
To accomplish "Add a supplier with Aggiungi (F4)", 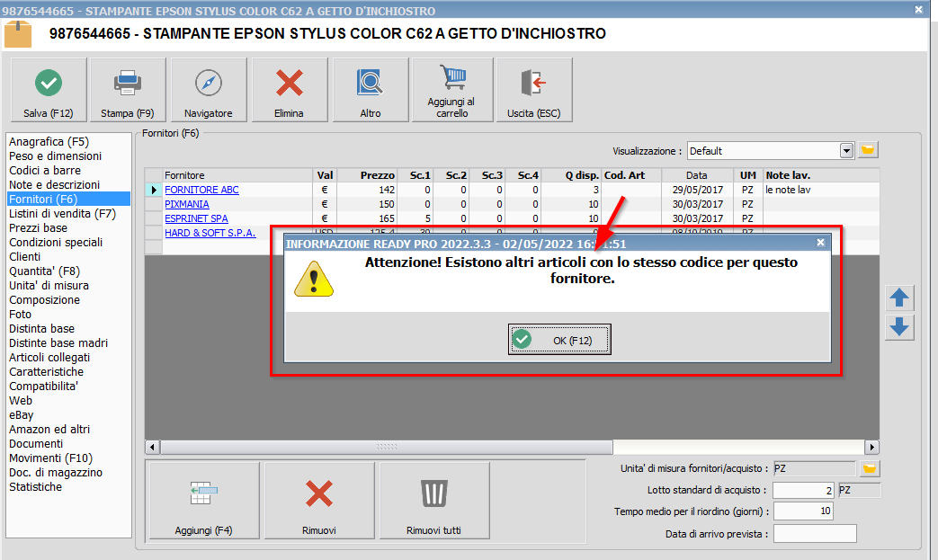I will tap(203, 501).
